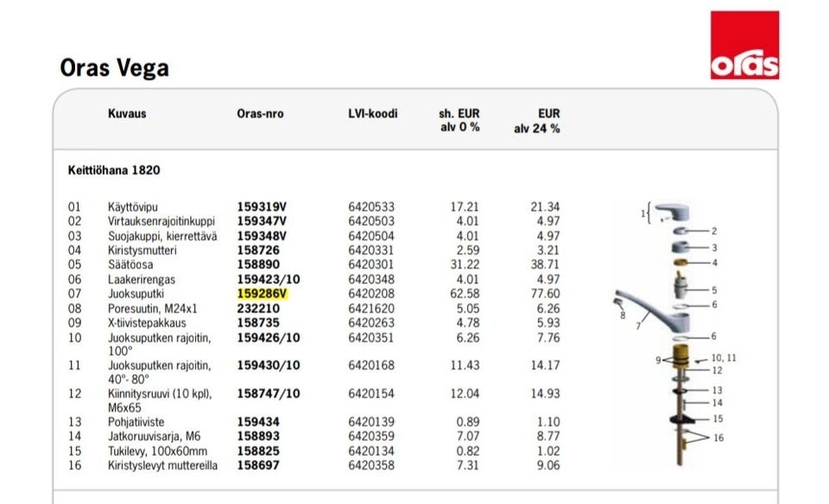This screenshot has height=504, width=829.
Task: Click LVI code 6420358
Action: (x=371, y=465)
